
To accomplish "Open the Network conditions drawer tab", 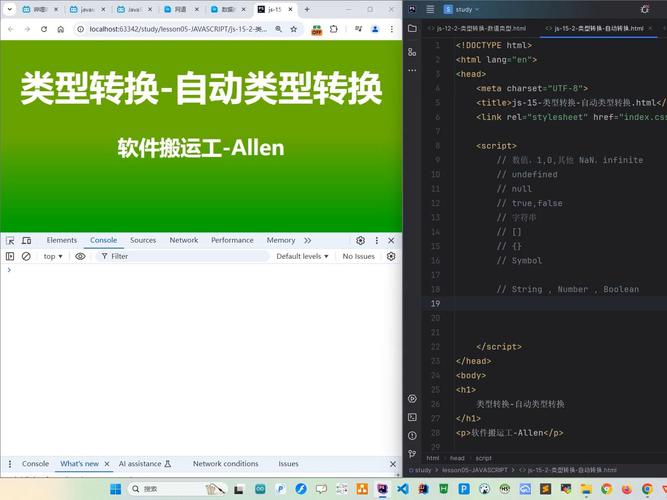I will [225, 464].
